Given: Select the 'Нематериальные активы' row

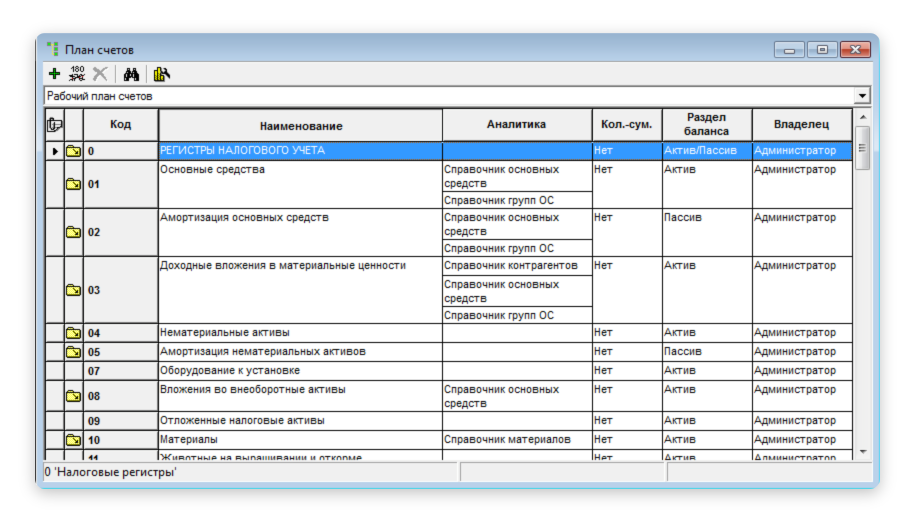Looking at the screenshot, I should pos(449,333).
